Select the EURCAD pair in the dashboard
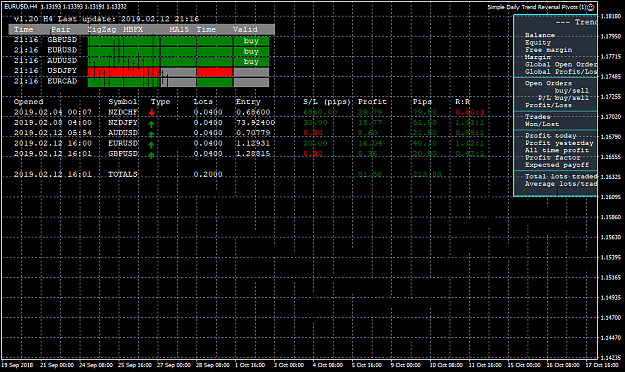The height and width of the screenshot is (372, 625). pos(62,81)
